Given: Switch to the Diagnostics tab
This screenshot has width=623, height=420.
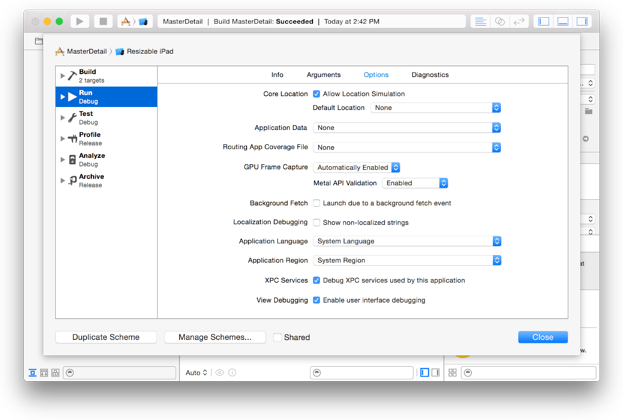Looking at the screenshot, I should [x=430, y=75].
